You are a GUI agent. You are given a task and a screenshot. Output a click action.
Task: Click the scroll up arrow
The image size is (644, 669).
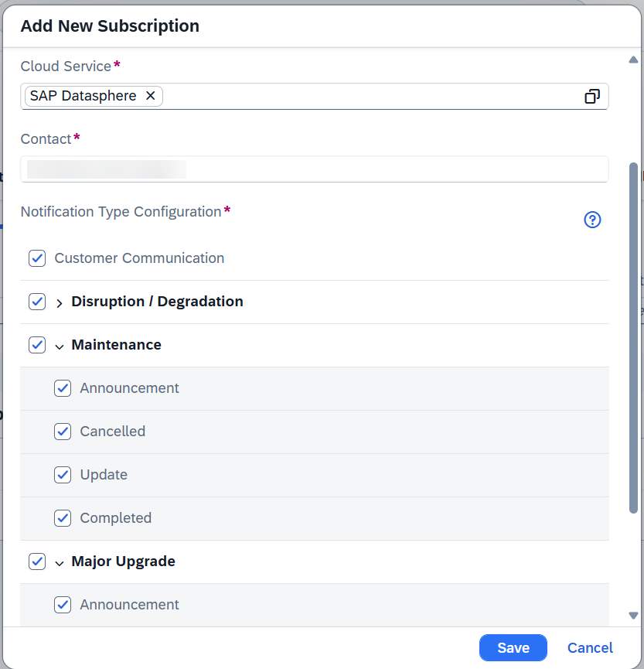click(x=633, y=60)
